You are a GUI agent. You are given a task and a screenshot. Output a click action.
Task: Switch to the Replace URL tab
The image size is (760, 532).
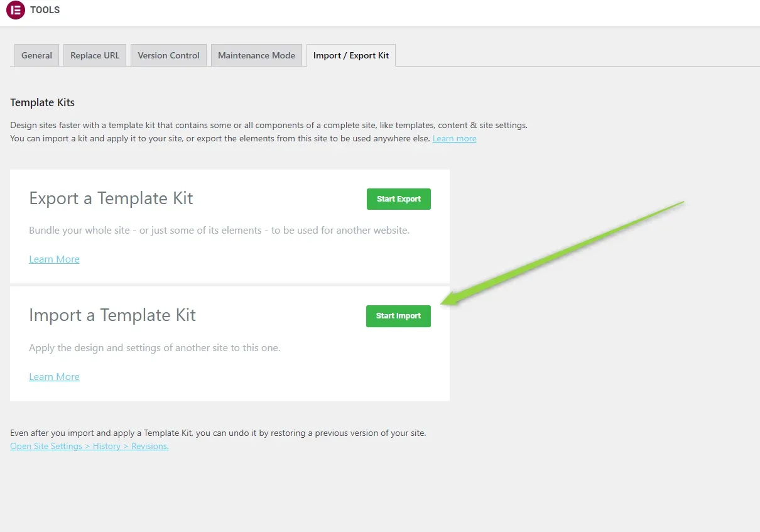point(95,55)
